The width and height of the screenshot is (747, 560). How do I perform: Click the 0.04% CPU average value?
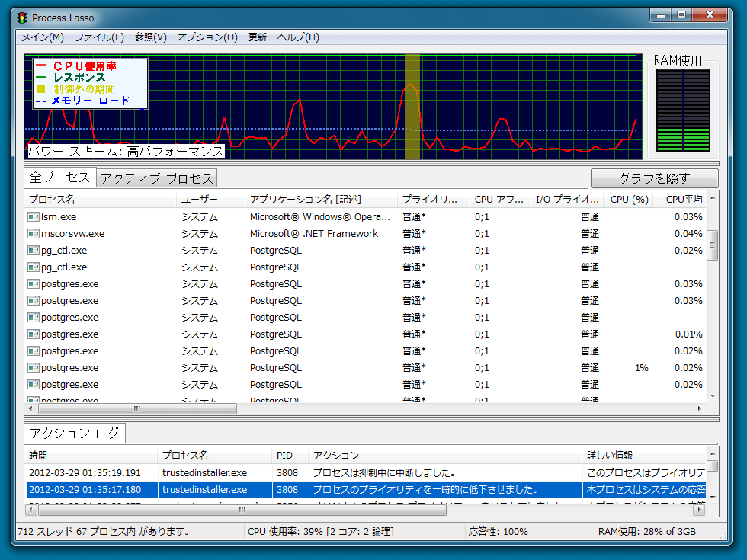pyautogui.click(x=688, y=234)
